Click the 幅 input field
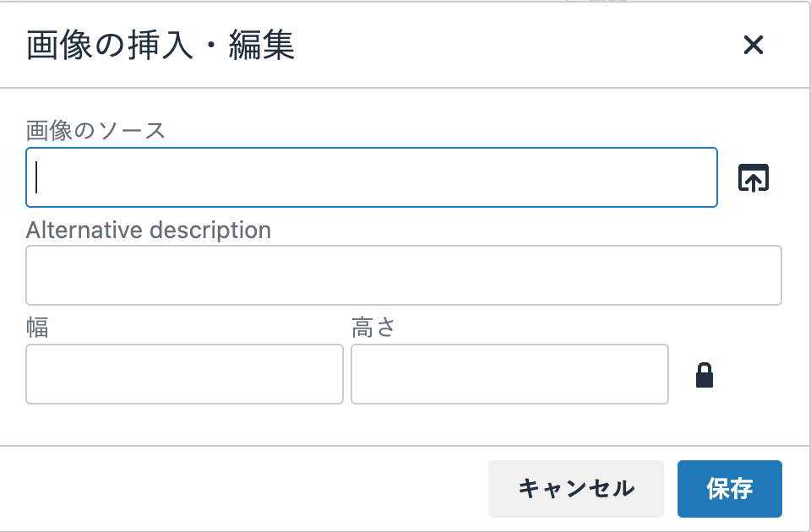811x532 pixels. point(184,374)
